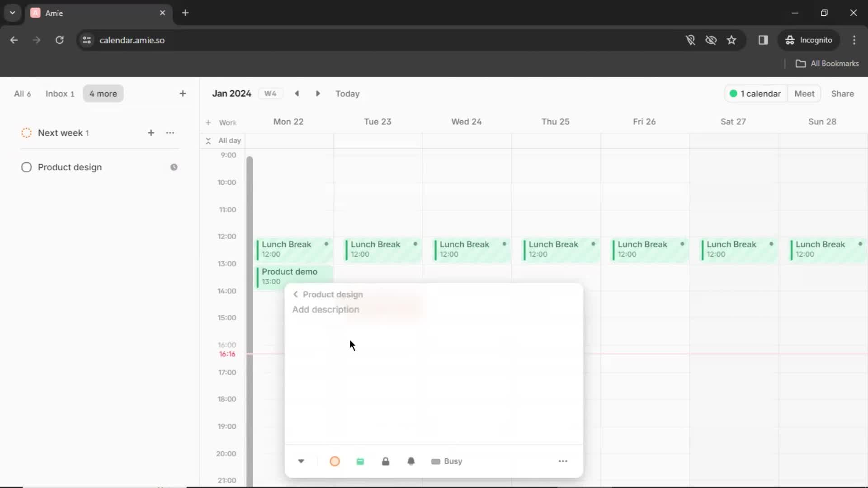Go back in browser history

pos(14,40)
